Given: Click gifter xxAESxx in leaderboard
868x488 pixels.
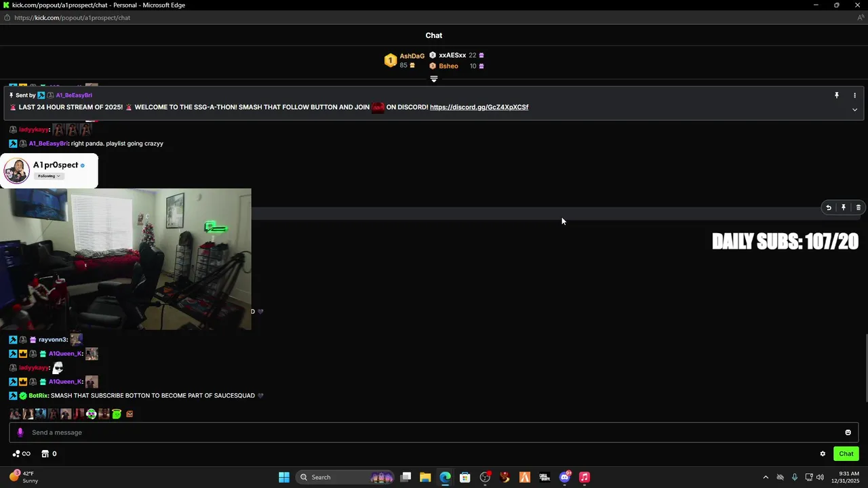Looking at the screenshot, I should (452, 56).
